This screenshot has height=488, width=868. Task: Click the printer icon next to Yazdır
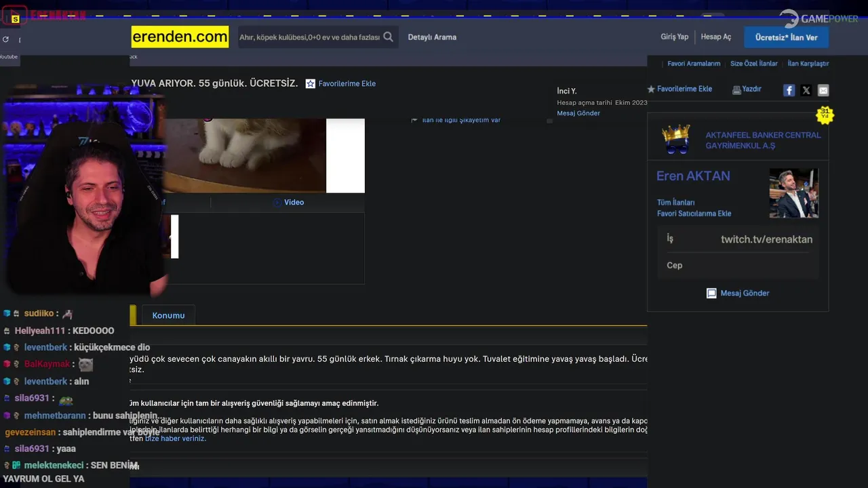click(736, 89)
